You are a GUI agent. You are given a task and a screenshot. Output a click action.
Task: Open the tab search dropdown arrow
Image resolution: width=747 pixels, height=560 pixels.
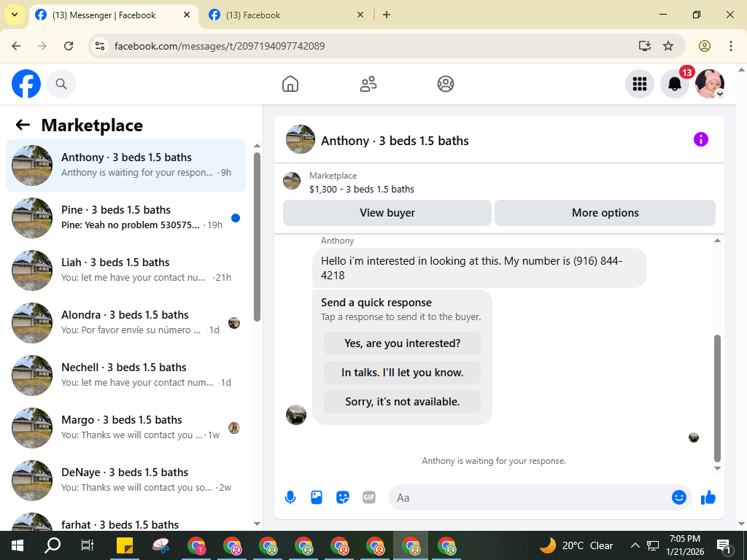pyautogui.click(x=15, y=15)
